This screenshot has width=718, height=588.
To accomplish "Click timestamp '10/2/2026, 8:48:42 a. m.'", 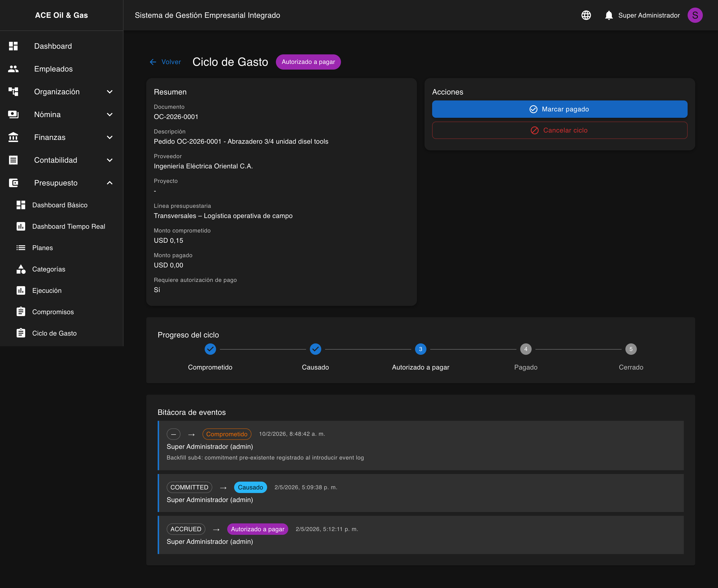I will tap(292, 434).
